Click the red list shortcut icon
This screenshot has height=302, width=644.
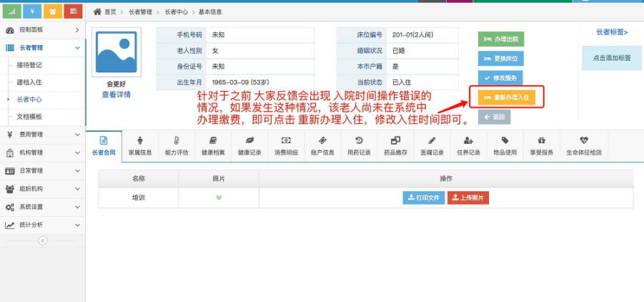tap(72, 11)
